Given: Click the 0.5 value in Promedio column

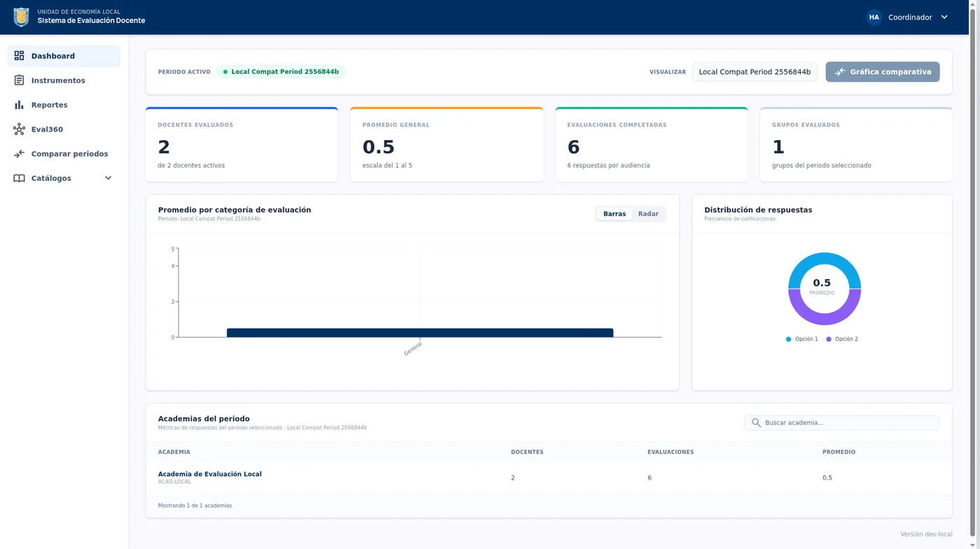Looking at the screenshot, I should tap(827, 478).
